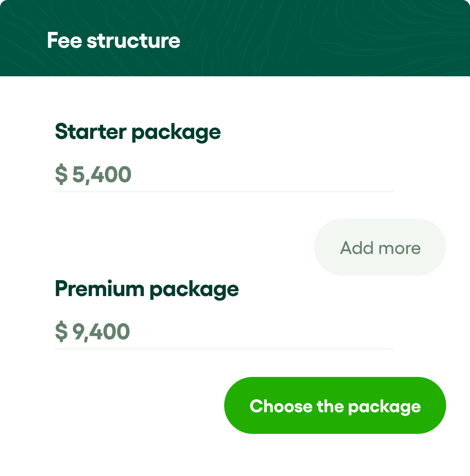Click the dark green header banner

235,38
